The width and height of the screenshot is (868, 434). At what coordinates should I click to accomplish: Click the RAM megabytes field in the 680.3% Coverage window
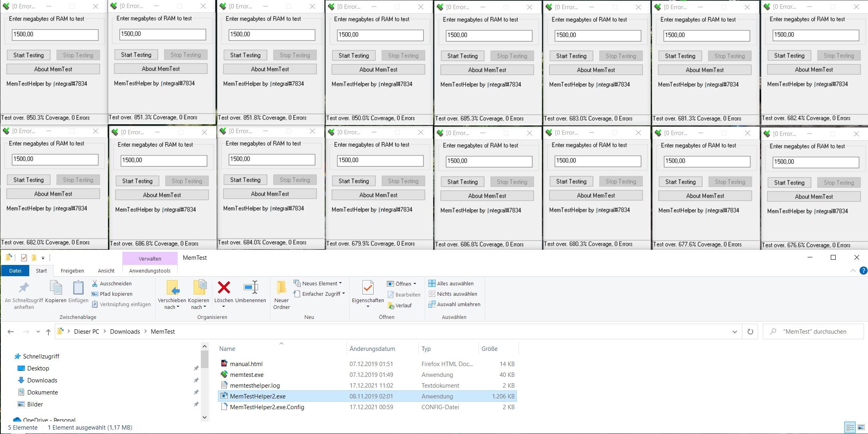[x=598, y=161]
